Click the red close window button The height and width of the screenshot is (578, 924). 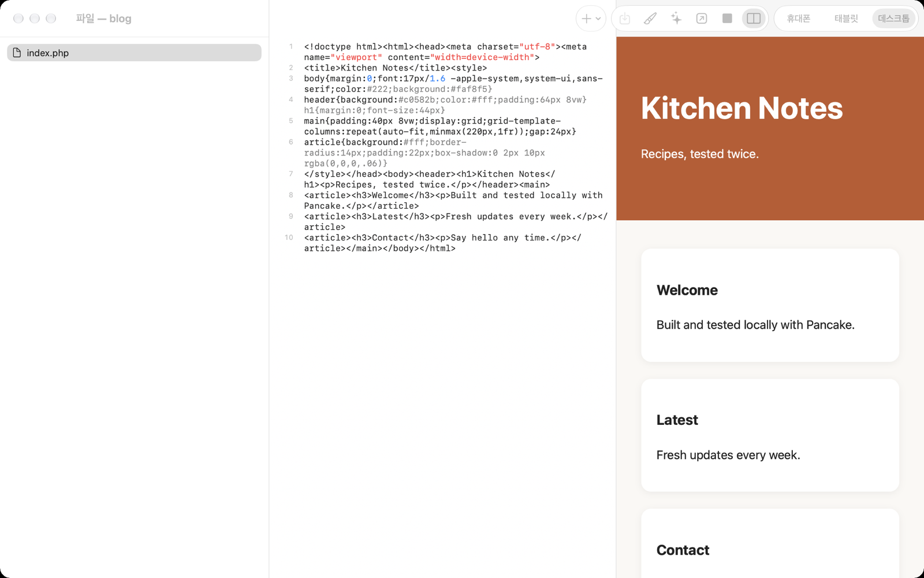point(18,18)
